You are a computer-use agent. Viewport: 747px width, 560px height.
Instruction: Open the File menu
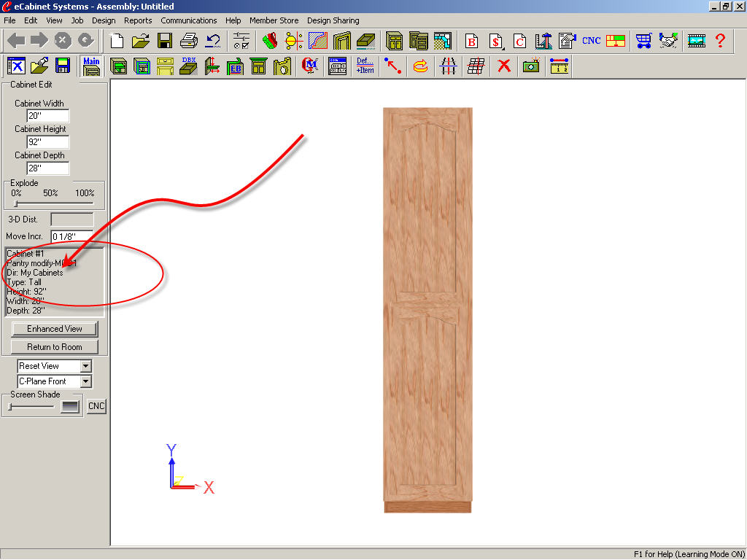(9, 20)
